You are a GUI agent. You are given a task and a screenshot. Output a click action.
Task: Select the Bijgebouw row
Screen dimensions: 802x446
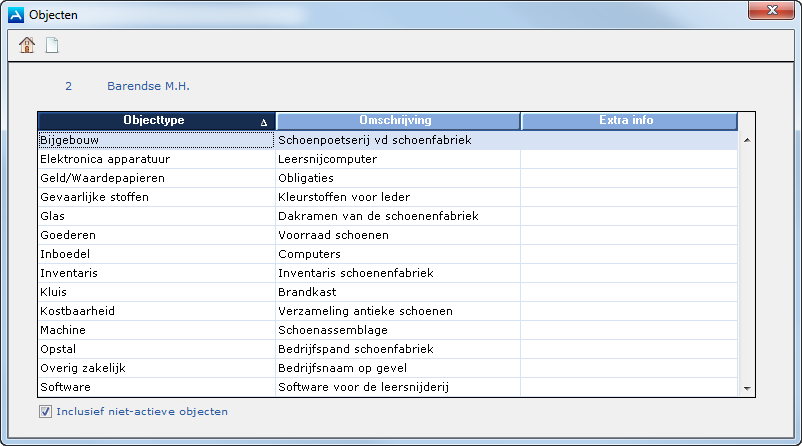click(388, 140)
